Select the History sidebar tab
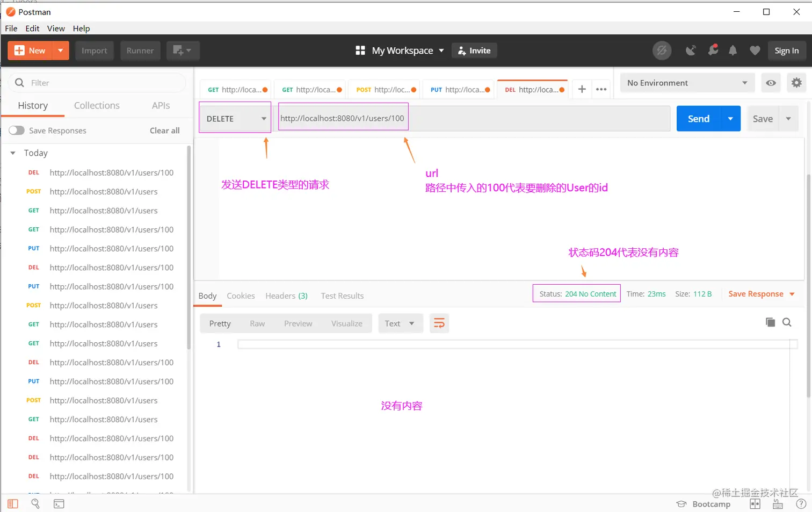The width and height of the screenshot is (812, 512). tap(33, 105)
